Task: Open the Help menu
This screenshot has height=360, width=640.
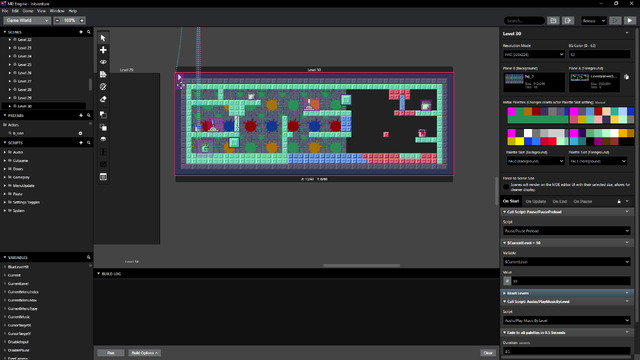Action: 73,11
